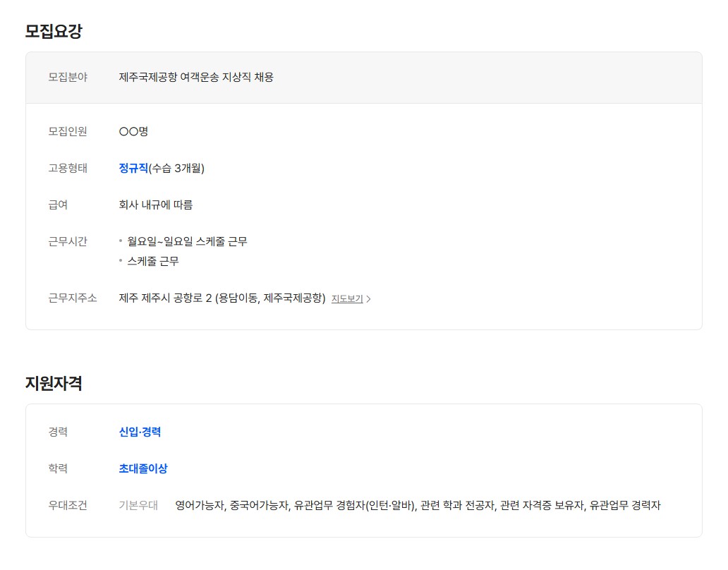Click the ○○명 recruitment headcount value
Viewport: 728px width, 570px height.
click(133, 131)
